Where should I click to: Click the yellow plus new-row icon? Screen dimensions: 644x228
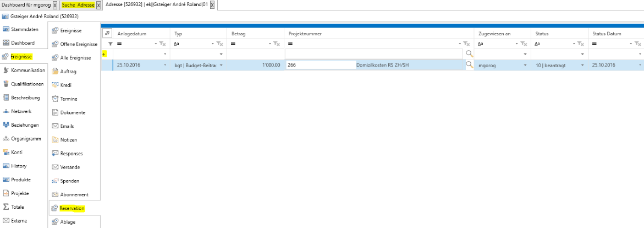coord(105,54)
